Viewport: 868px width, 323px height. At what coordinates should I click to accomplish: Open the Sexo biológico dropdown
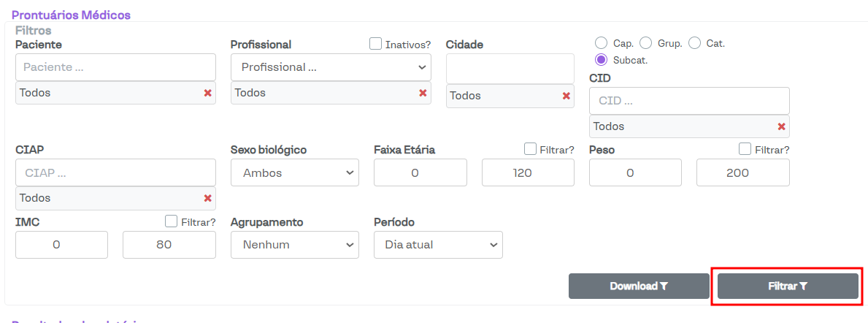click(295, 173)
